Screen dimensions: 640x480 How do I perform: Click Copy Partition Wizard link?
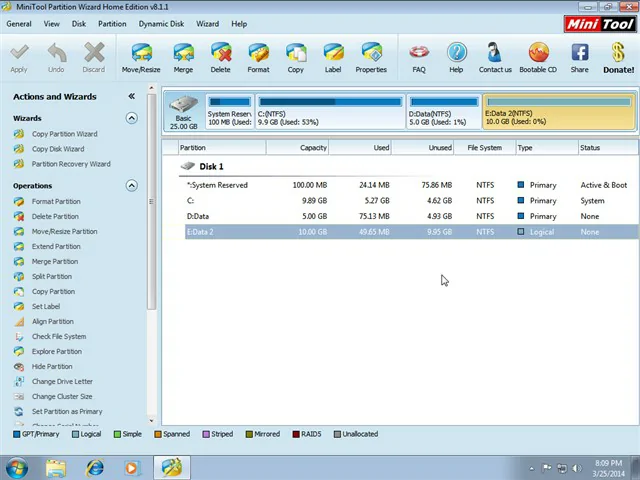tap(64, 134)
